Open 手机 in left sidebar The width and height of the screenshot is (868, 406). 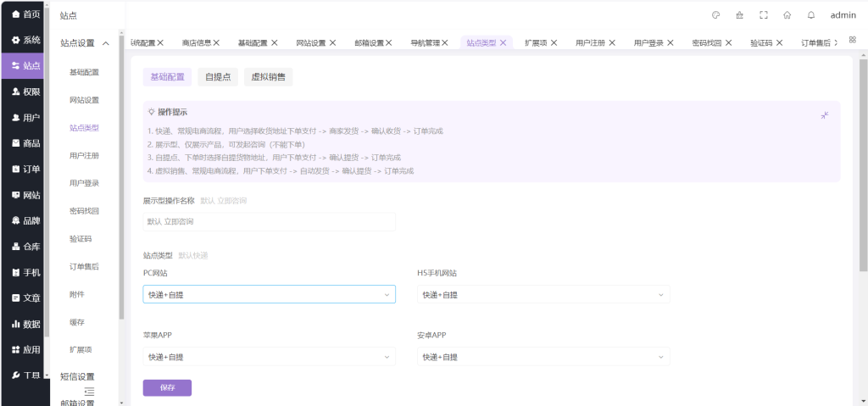point(25,273)
